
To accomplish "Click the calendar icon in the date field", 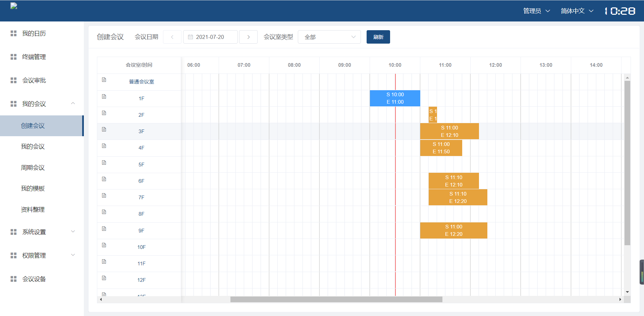I will pyautogui.click(x=191, y=37).
